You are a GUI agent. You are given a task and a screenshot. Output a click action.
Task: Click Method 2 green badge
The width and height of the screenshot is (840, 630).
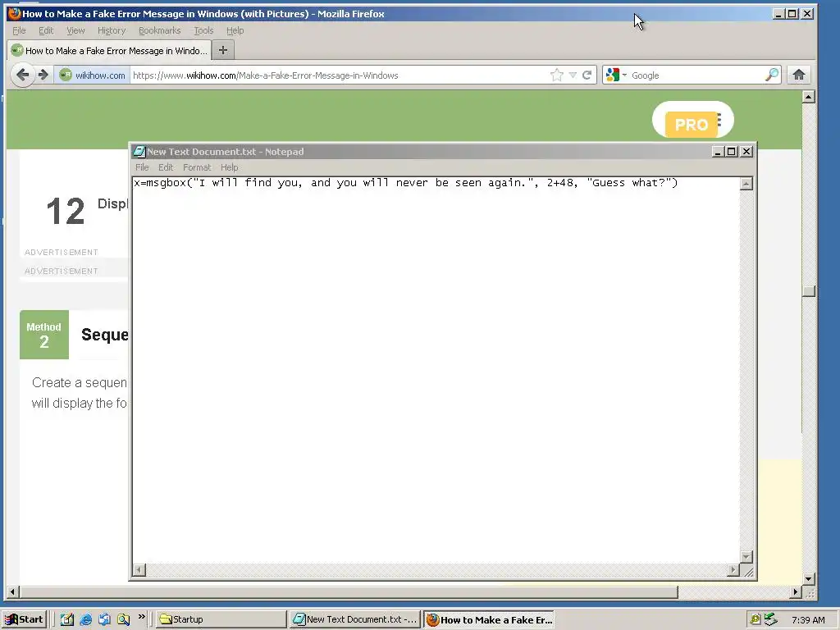click(44, 335)
